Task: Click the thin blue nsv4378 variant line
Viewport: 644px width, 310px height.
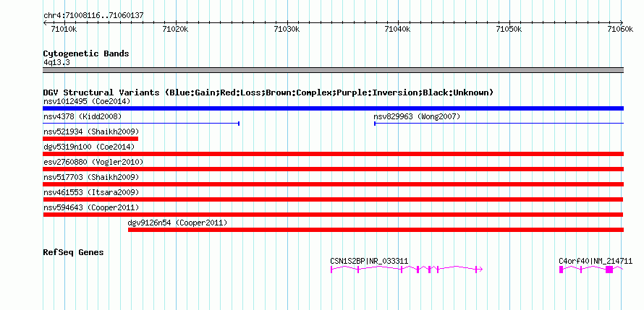Action: (141, 124)
